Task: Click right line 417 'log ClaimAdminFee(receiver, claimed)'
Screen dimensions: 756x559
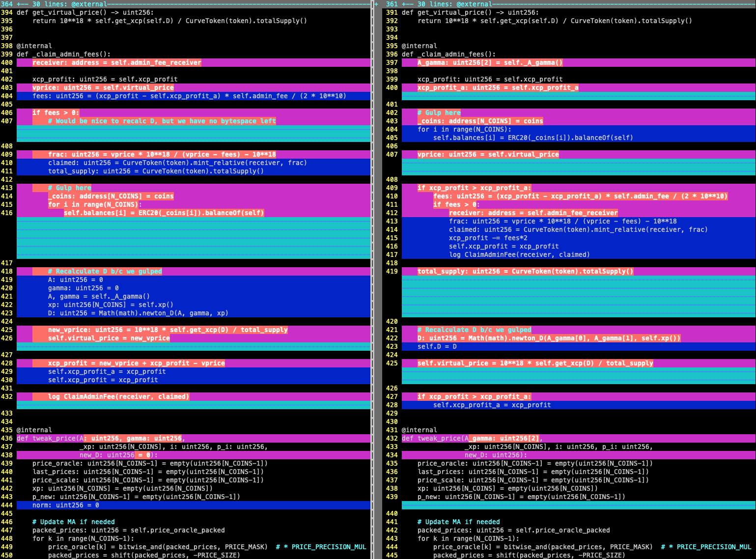Action: [x=520, y=254]
